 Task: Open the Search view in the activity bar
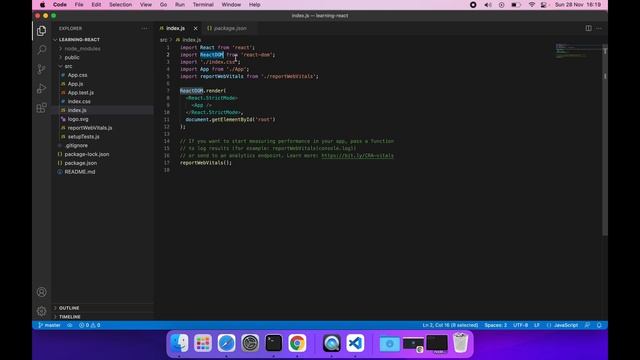pyautogui.click(x=41, y=50)
